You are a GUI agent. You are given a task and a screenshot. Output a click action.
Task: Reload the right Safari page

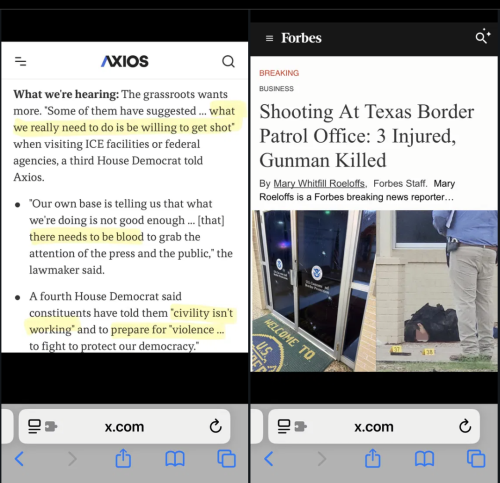point(465,426)
